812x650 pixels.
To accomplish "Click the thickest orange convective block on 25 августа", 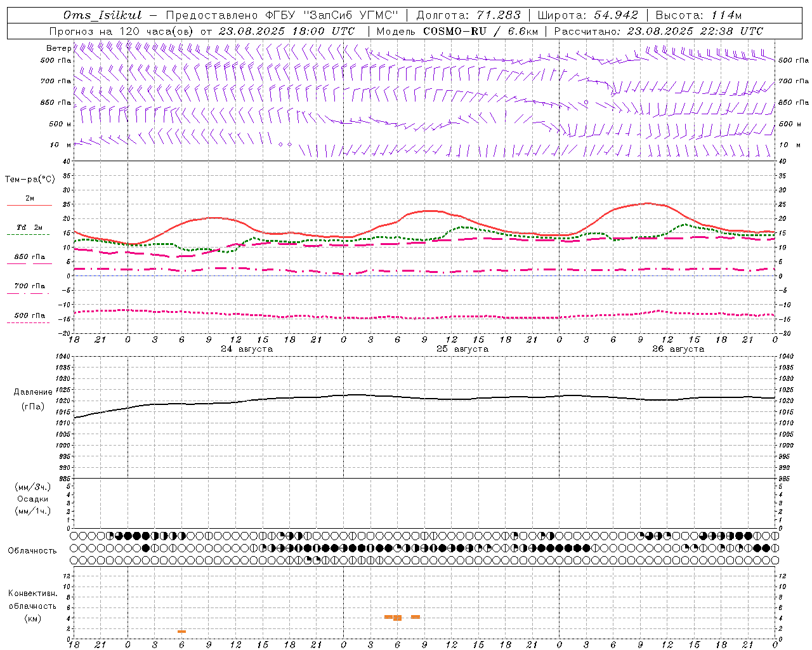I will [398, 618].
